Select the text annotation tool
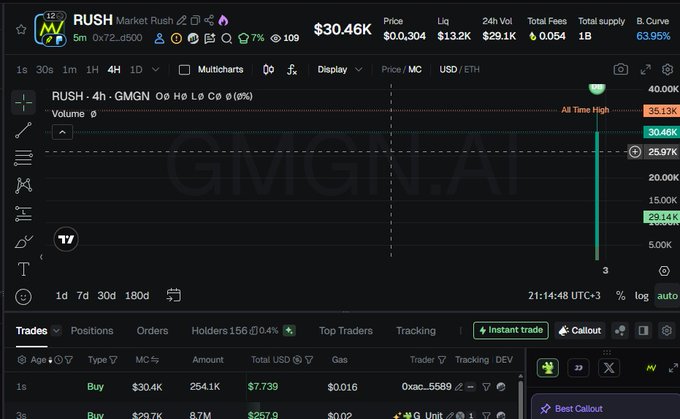680x419 pixels. [x=23, y=269]
